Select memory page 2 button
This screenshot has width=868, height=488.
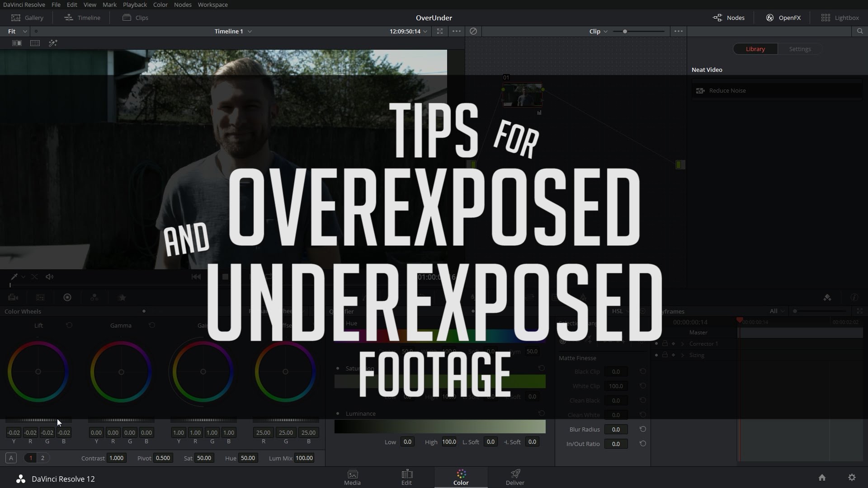pos(43,458)
